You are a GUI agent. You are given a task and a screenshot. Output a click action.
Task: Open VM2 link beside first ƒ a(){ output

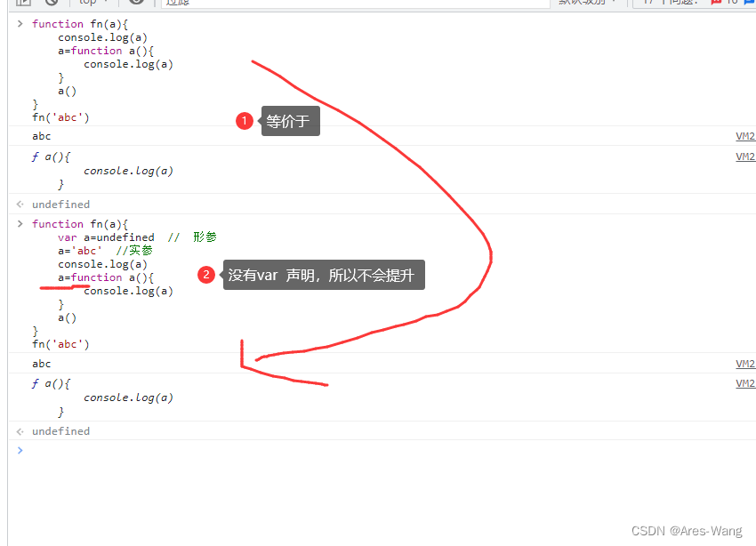(745, 157)
